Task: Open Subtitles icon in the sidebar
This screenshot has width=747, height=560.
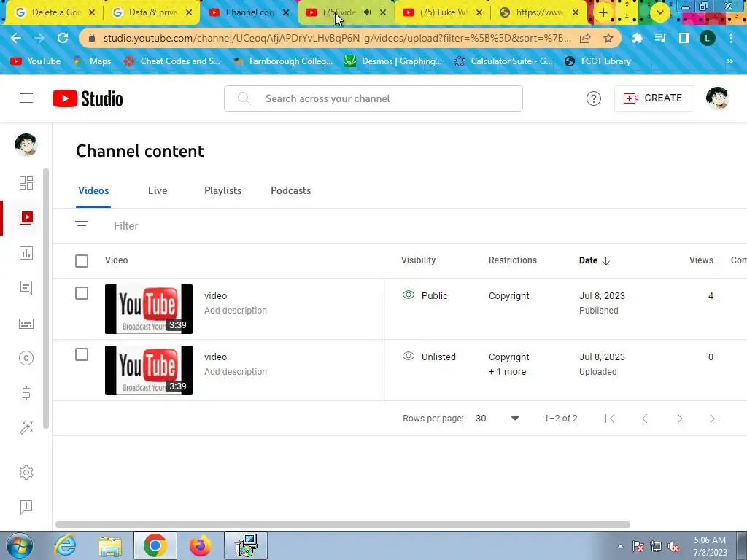Action: pos(26,324)
